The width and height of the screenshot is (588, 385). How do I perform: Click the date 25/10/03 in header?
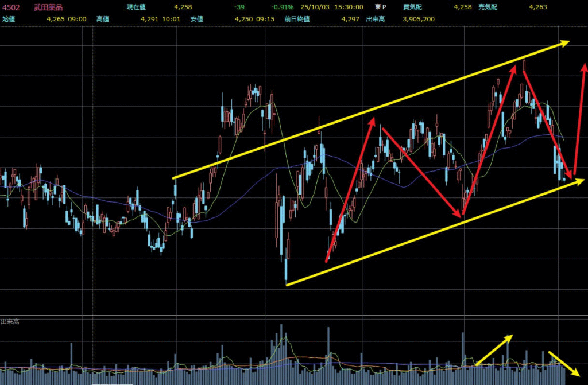pyautogui.click(x=318, y=7)
